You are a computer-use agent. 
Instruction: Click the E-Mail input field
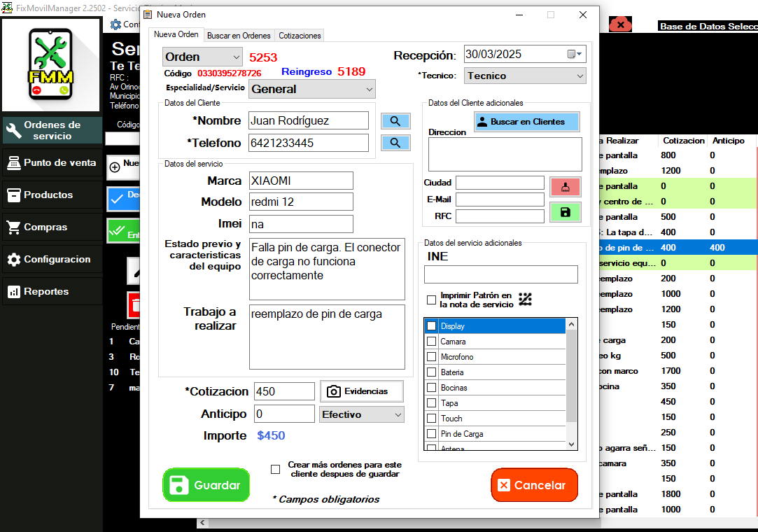(x=500, y=199)
